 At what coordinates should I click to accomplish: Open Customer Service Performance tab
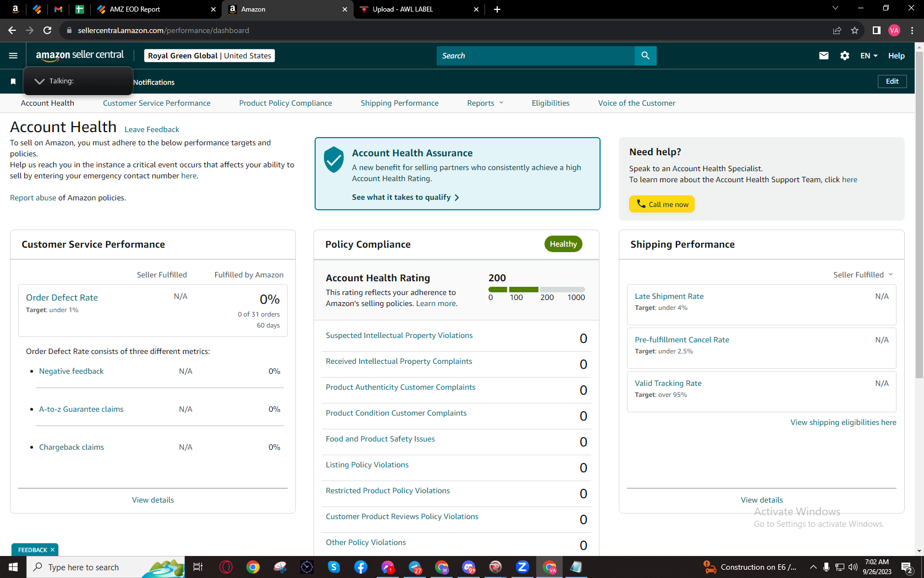tap(157, 103)
